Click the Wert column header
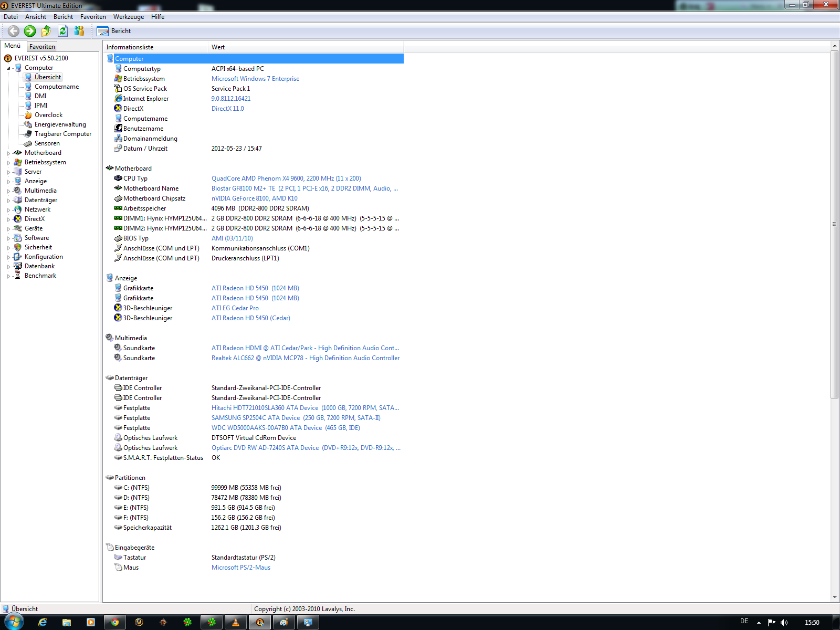 (x=218, y=47)
